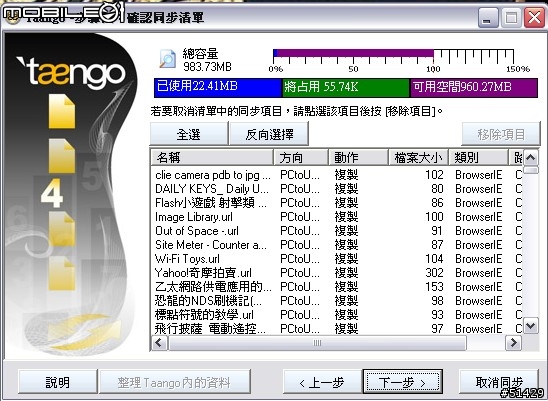Image resolution: width=548 pixels, height=401 pixels.
Task: Select the 'Out of Space -.url' row
Action: click(x=337, y=231)
